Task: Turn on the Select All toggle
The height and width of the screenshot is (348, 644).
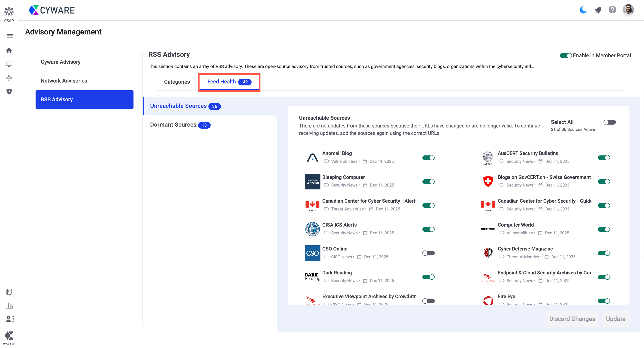Action: (609, 122)
